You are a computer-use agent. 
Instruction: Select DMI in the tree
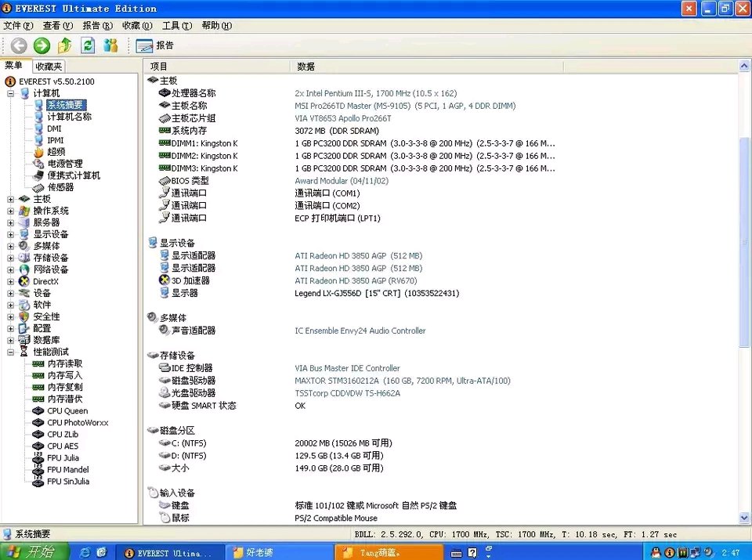pos(54,128)
